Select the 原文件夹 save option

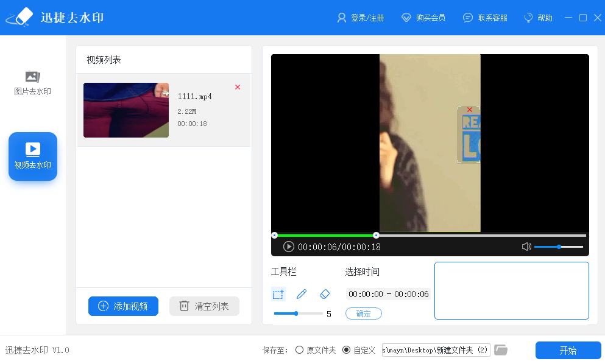click(x=315, y=350)
